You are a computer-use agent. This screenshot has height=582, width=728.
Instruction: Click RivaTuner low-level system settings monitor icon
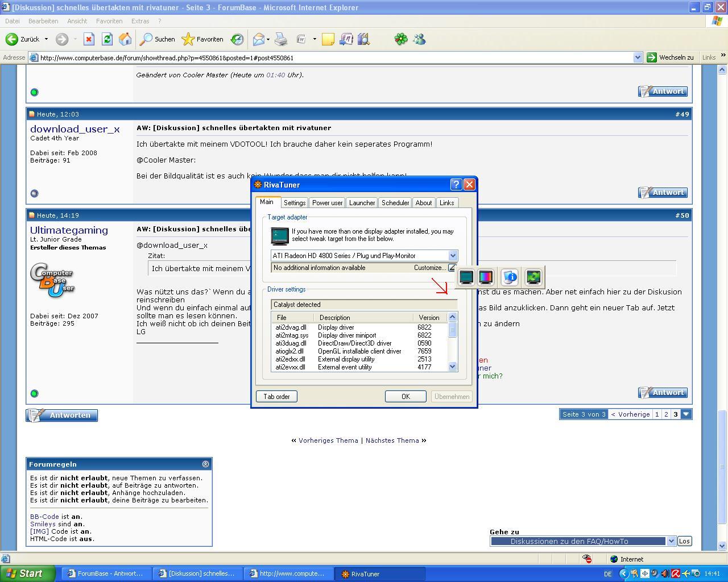pyautogui.click(x=466, y=277)
